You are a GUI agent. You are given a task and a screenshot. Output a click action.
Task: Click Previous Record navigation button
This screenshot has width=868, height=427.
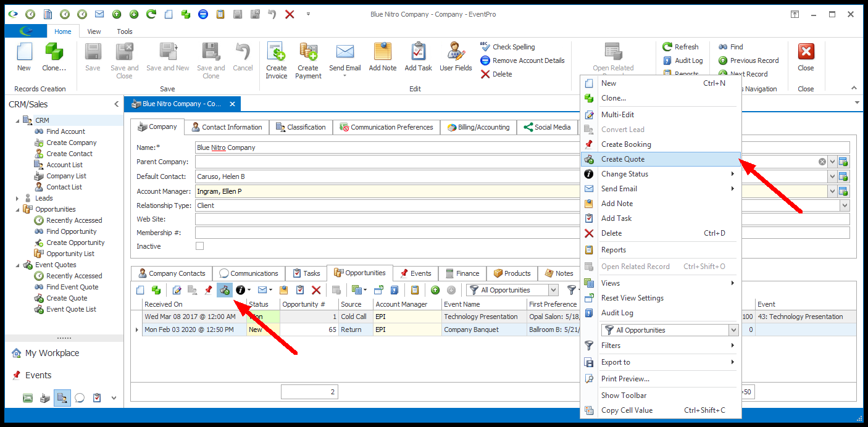[x=748, y=60]
